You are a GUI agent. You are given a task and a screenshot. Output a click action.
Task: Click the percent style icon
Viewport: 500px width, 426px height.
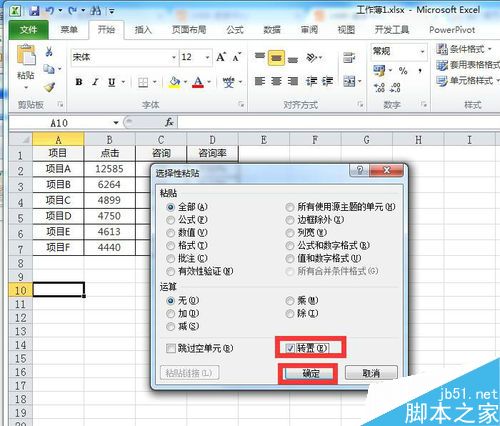click(403, 71)
